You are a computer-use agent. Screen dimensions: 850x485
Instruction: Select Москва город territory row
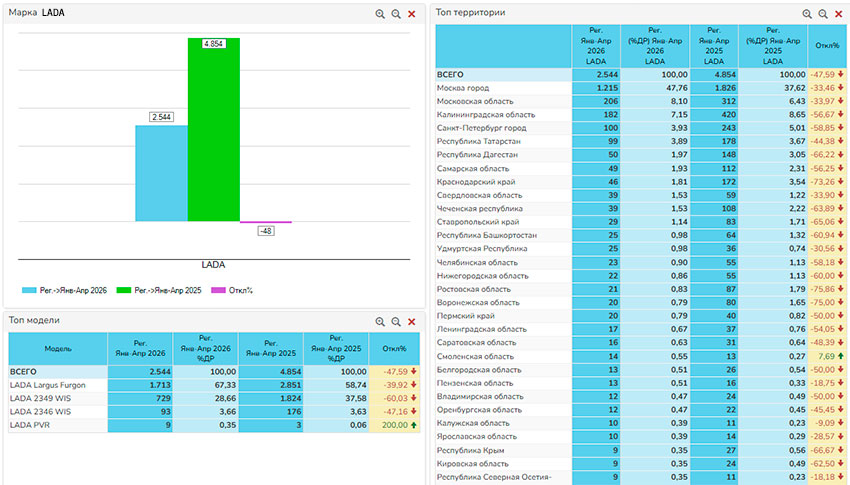tap(641, 88)
